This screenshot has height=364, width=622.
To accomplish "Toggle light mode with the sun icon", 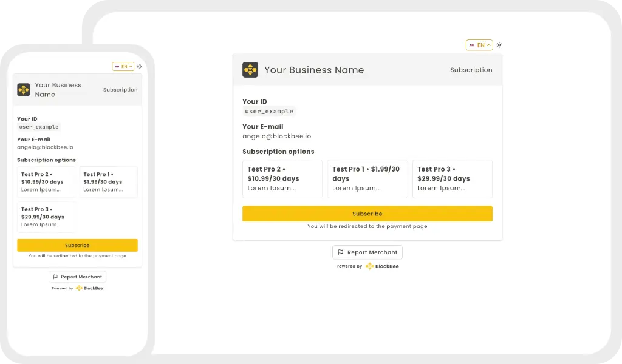I will (x=499, y=45).
